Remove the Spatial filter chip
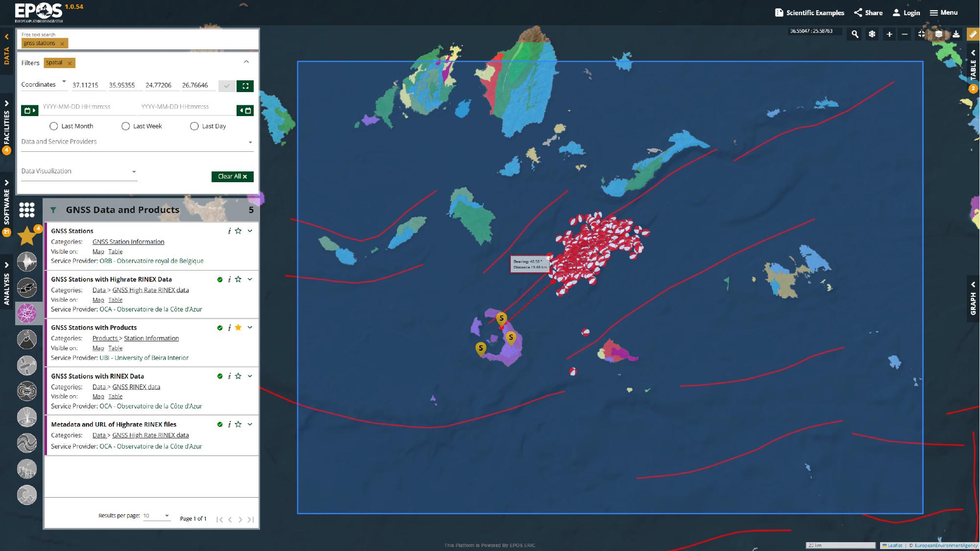The image size is (980, 551). [x=70, y=63]
